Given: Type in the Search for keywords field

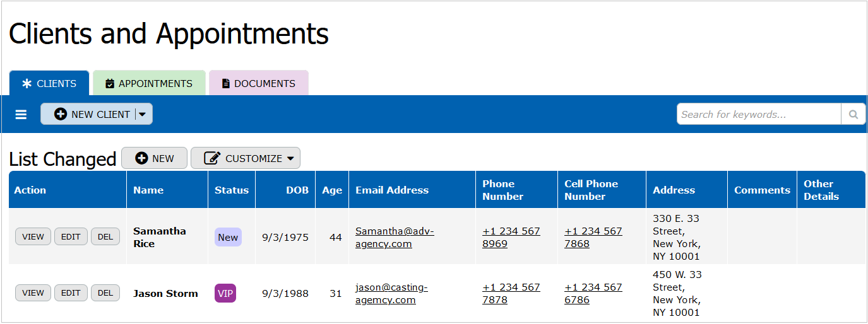Looking at the screenshot, I should coord(759,115).
